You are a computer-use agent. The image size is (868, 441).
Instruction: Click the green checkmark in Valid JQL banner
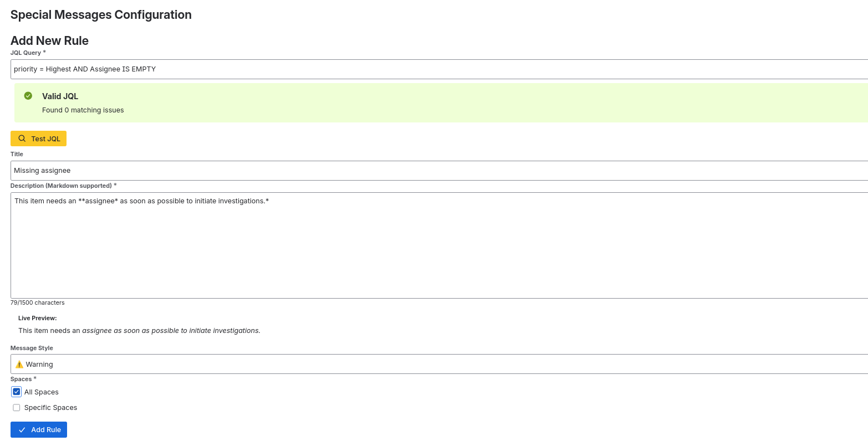[x=28, y=95]
